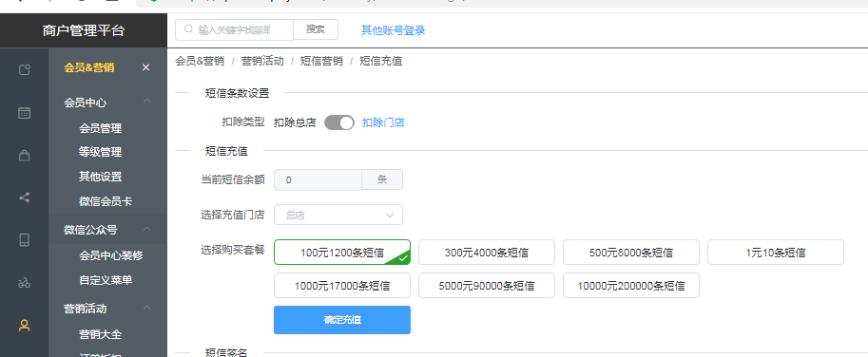Click the 会员&营销 panel title

89,67
